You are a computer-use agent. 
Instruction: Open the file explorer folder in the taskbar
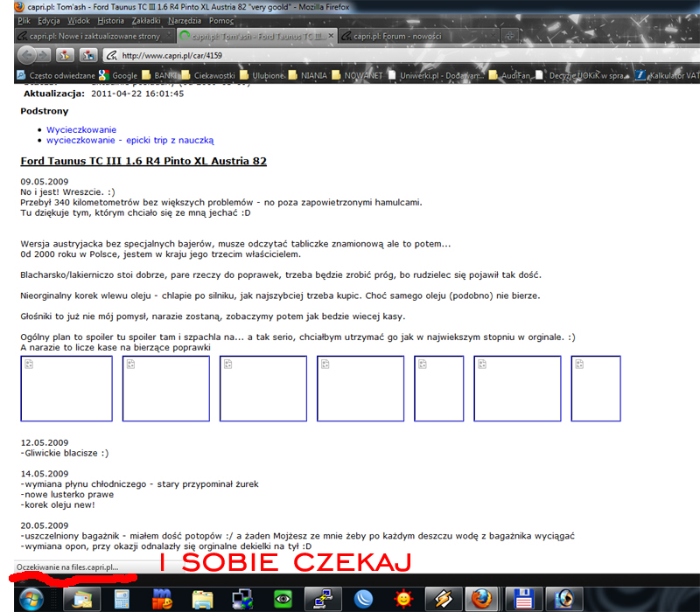pyautogui.click(x=202, y=599)
